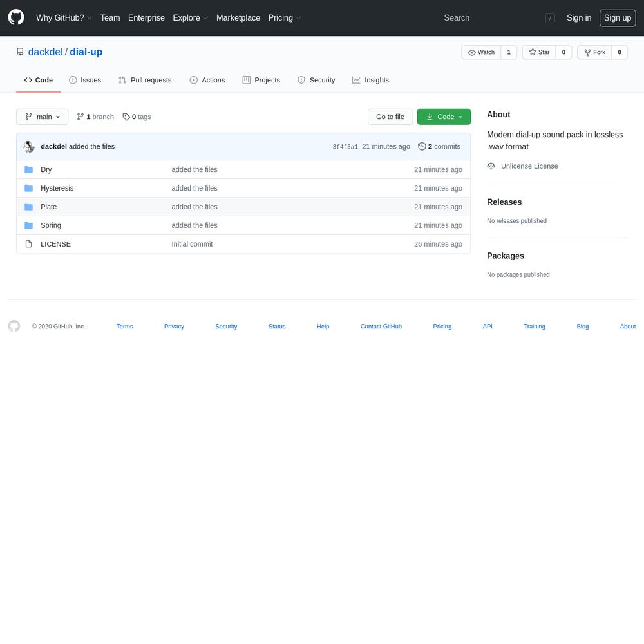Open commit hash 3f4f3a1
Viewport: 644px width, 644px height.
coord(345,147)
